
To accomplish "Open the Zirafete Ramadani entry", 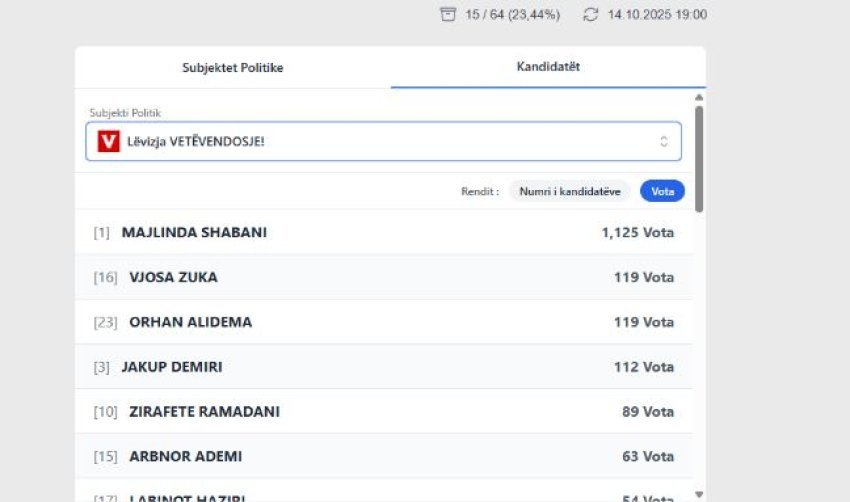I will pos(383,412).
